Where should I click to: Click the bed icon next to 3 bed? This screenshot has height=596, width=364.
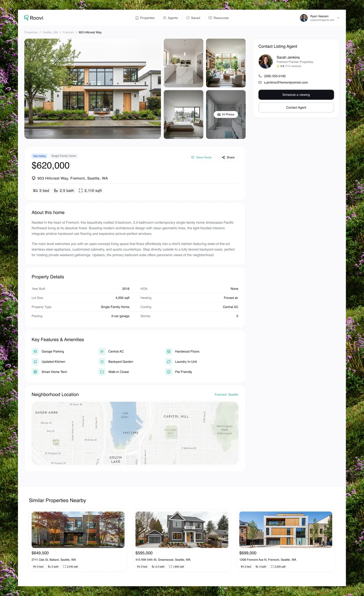[35, 191]
